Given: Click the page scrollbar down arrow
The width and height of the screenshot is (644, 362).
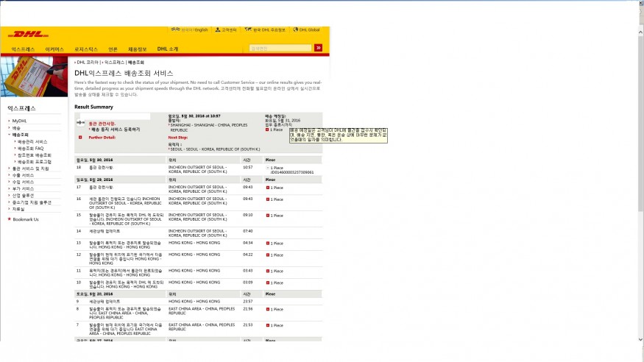Looking at the screenshot, I should click(x=640, y=339).
